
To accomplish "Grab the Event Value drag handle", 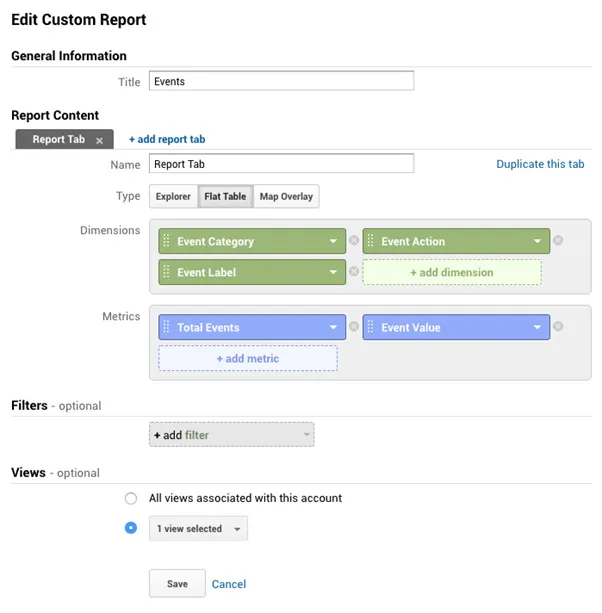I will pos(371,327).
